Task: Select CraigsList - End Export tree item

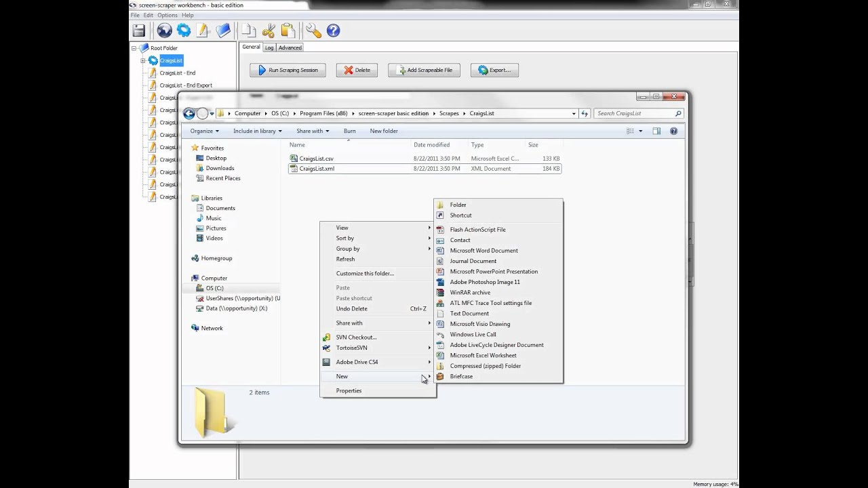Action: [x=186, y=85]
